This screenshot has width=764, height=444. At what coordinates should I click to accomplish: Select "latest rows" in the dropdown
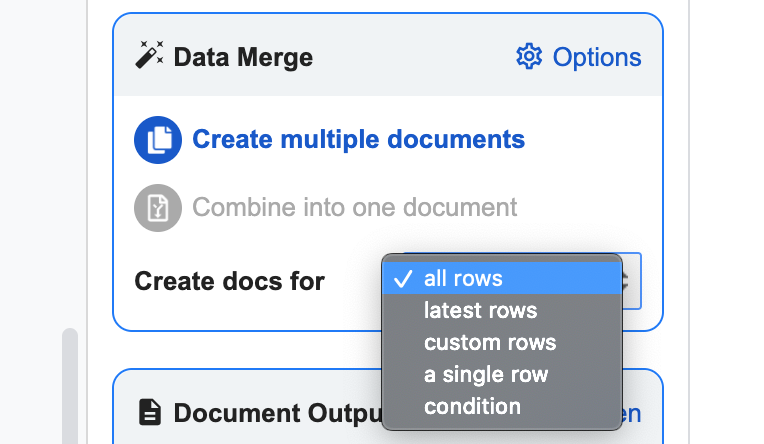480,311
